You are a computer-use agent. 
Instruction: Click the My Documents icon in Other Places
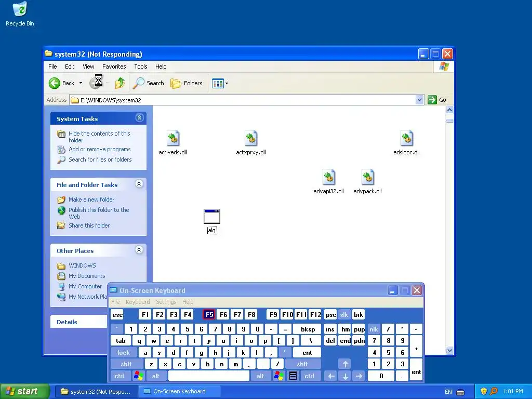tap(61, 276)
